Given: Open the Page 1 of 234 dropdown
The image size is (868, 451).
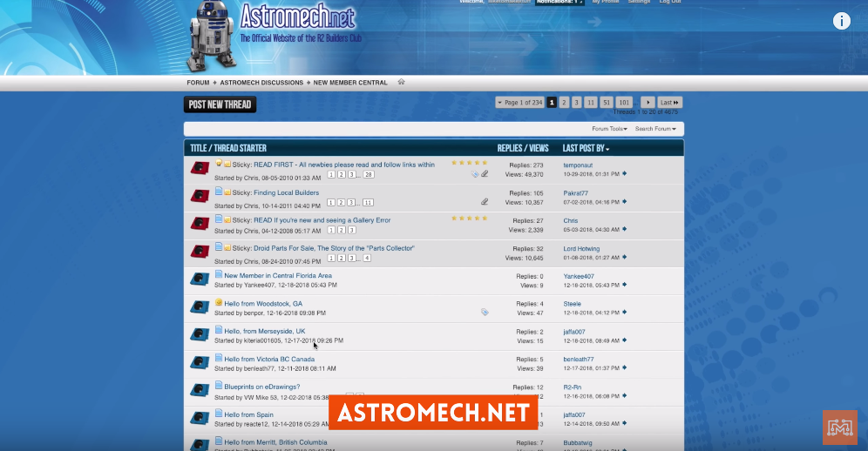Looking at the screenshot, I should click(519, 103).
